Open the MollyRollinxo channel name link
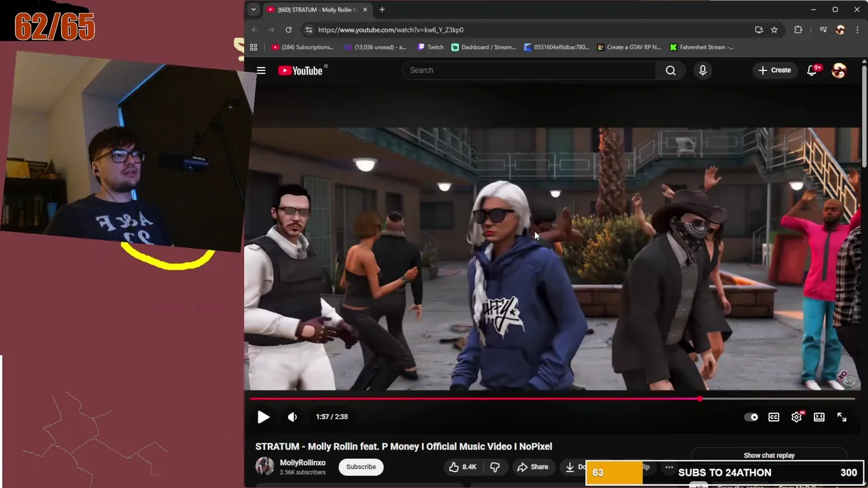The width and height of the screenshot is (868, 488). click(302, 462)
